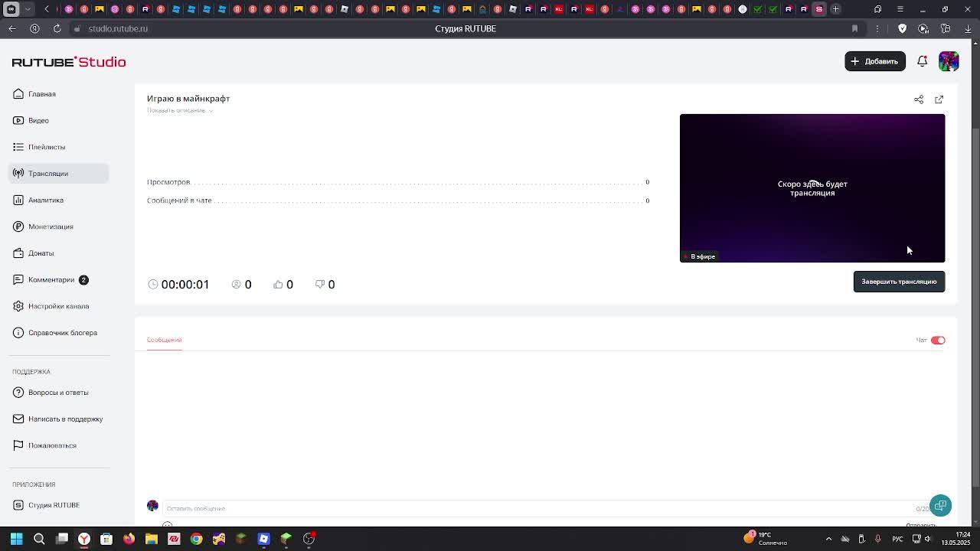The image size is (980, 551).
Task: Open Google Chrome from the taskbar
Action: tap(196, 539)
